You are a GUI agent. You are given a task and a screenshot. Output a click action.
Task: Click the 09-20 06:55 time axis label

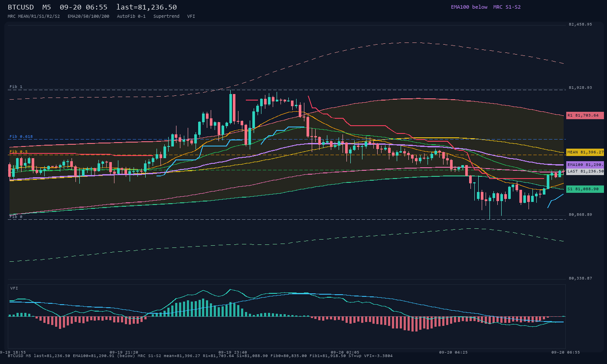[x=565, y=352]
